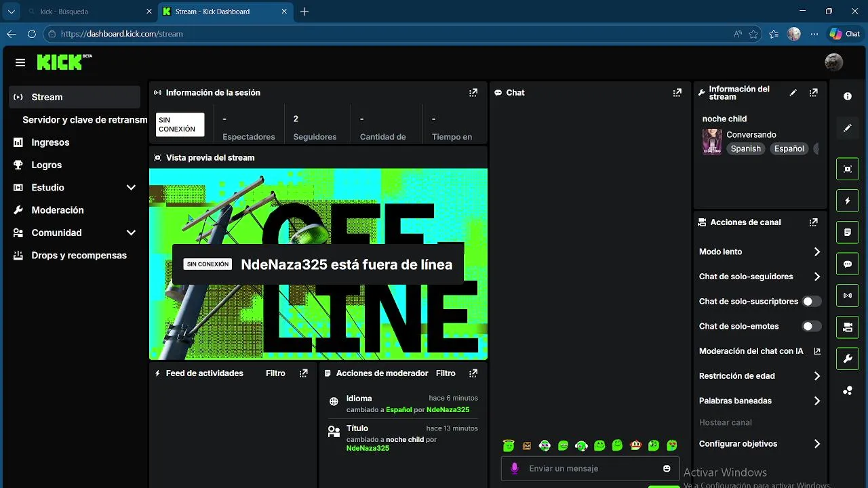Viewport: 868px width, 488px height.
Task: Click the purple microphone icon in chat box
Action: pos(515,468)
